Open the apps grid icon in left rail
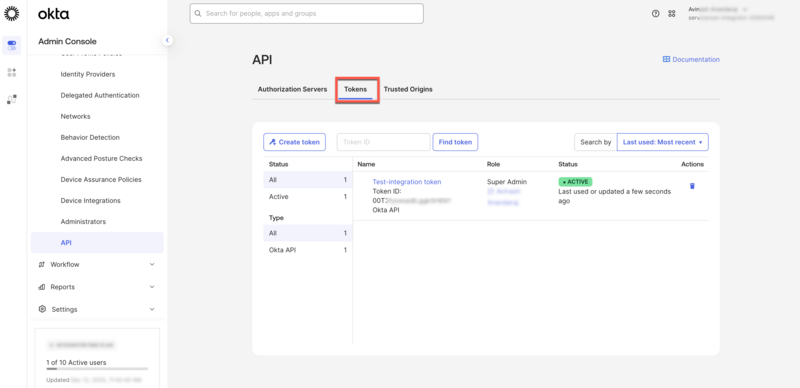Viewport: 800px width, 388px height. point(12,72)
